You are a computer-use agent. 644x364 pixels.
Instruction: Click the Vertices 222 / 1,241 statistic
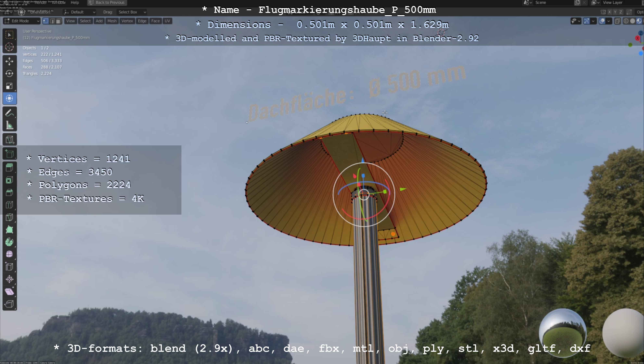[42, 54]
